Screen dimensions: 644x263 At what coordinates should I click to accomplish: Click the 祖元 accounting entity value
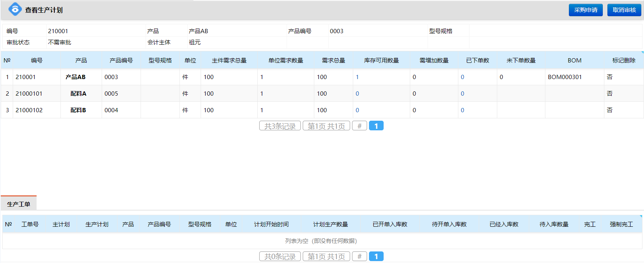(x=195, y=42)
